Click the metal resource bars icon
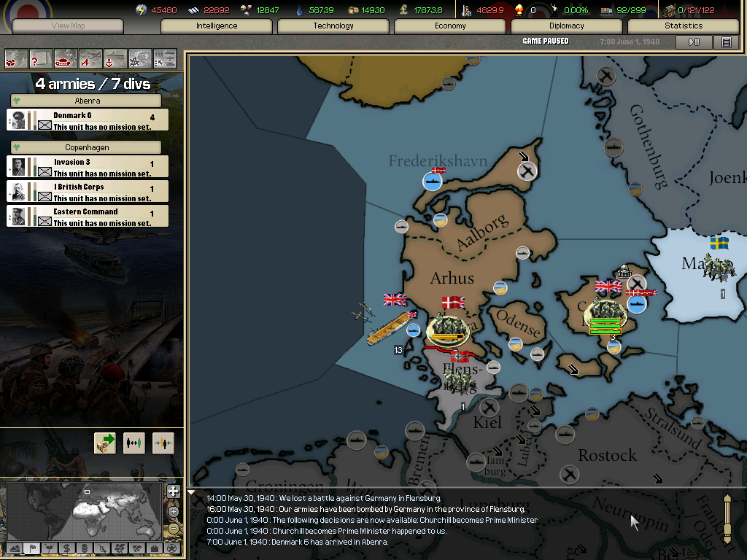The width and height of the screenshot is (747, 560). pyautogui.click(x=193, y=10)
